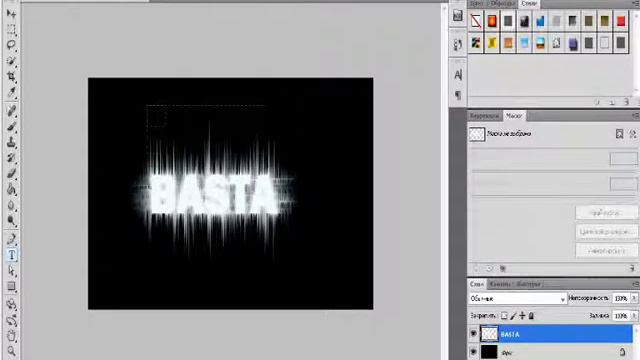Add a pixel mask in Masks panel
This screenshot has width=640, height=360.
[x=619, y=134]
